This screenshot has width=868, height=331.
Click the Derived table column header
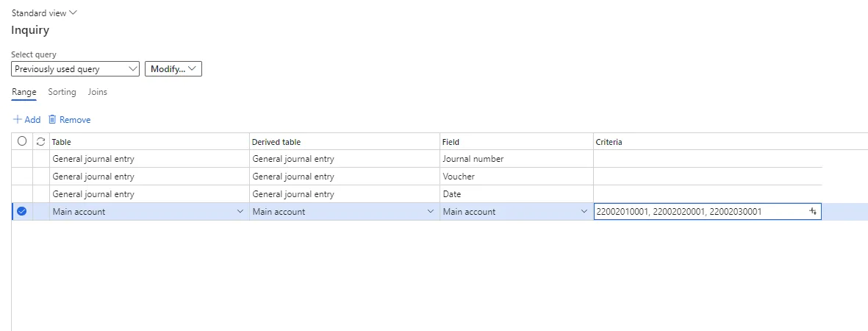click(x=344, y=142)
